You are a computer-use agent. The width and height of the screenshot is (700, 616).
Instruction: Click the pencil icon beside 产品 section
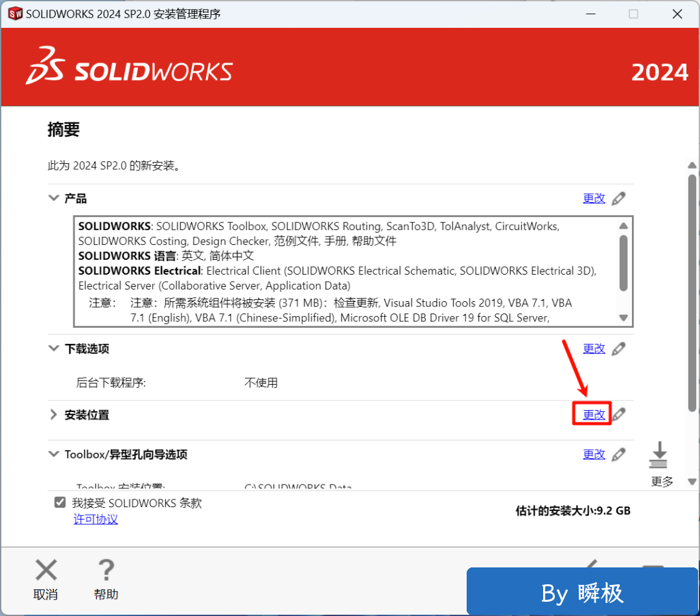tap(619, 198)
